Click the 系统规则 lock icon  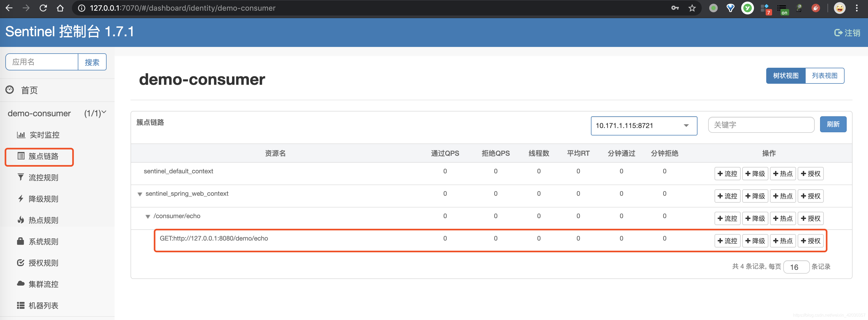tap(21, 241)
